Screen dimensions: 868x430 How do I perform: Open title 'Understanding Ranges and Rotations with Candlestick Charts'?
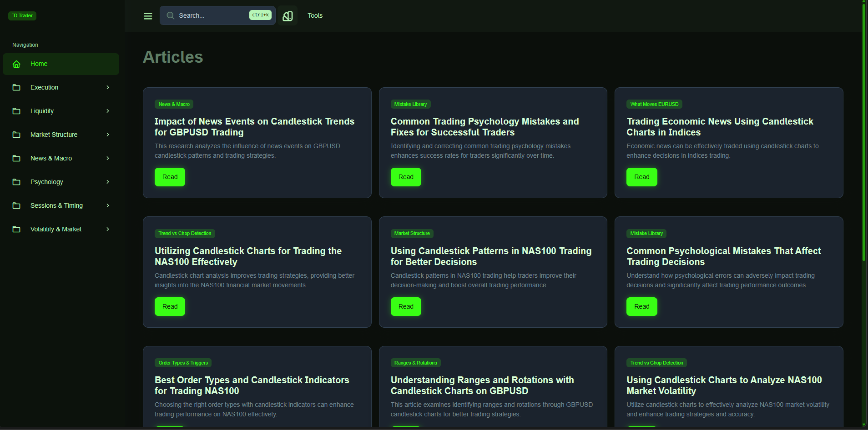[x=482, y=385]
